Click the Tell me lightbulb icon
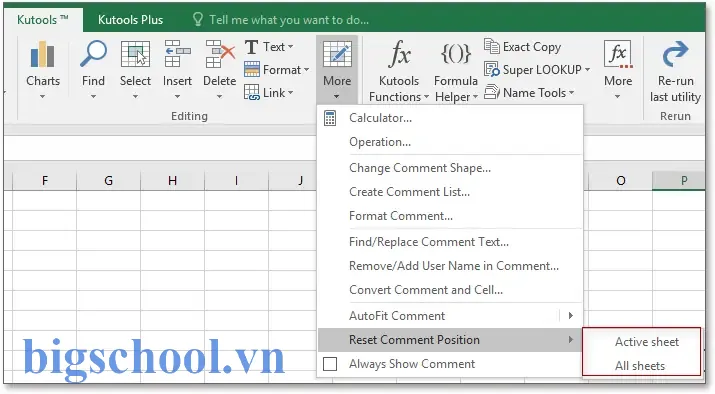 tap(197, 19)
